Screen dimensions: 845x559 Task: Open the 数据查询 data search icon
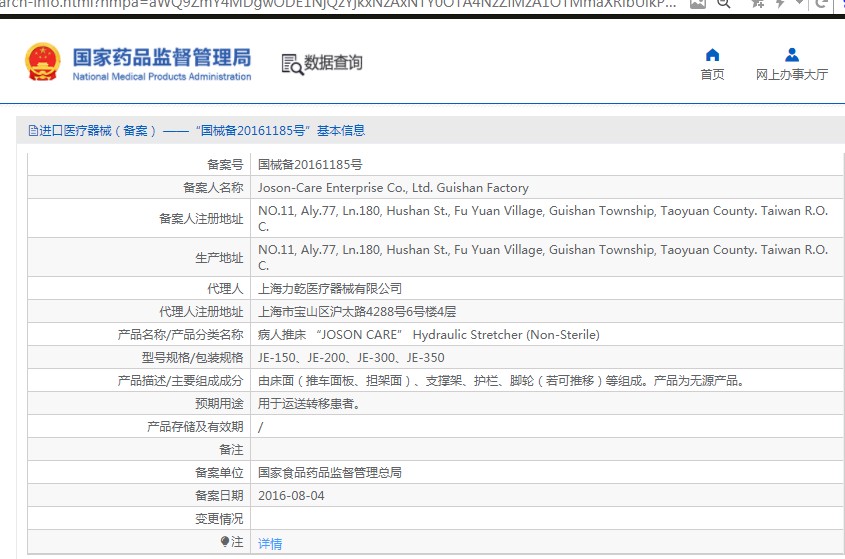(292, 64)
